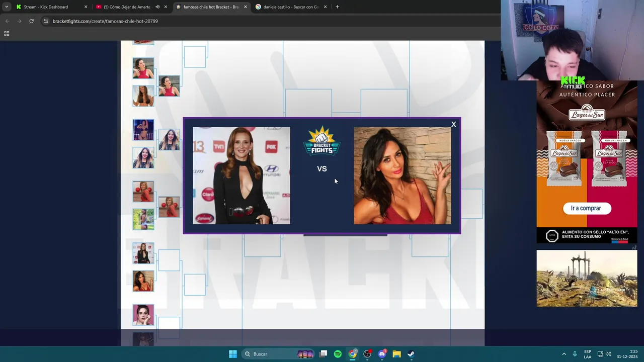
Task: Pick the left contestant in black dress
Action: (x=242, y=175)
